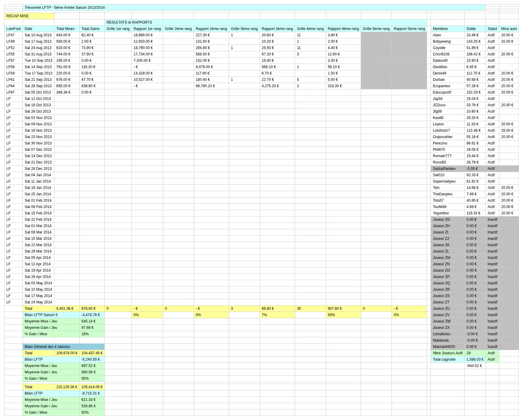519x420 pixels.
Task: Select the 'Bilan LFTP Saison 5' label
Action: click(51, 315)
